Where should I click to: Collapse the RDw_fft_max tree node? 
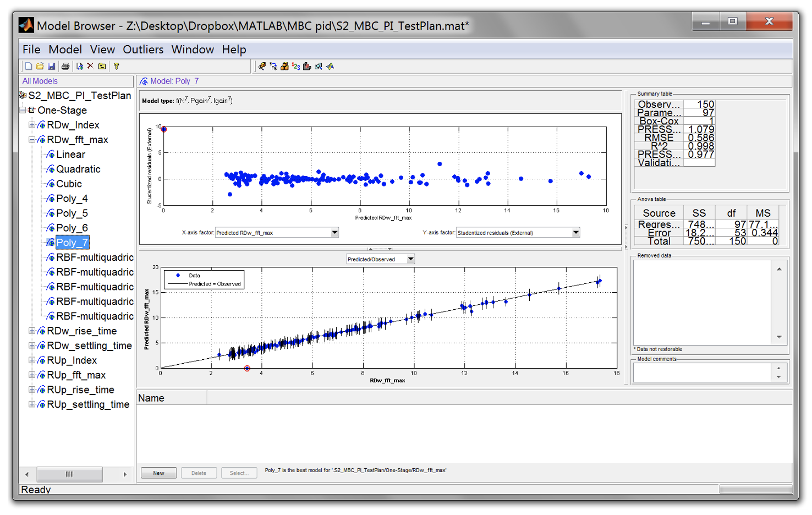click(32, 140)
